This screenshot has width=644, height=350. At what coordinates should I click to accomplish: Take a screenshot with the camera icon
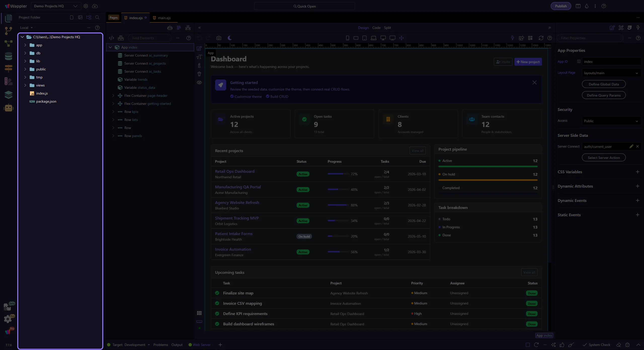[219, 38]
